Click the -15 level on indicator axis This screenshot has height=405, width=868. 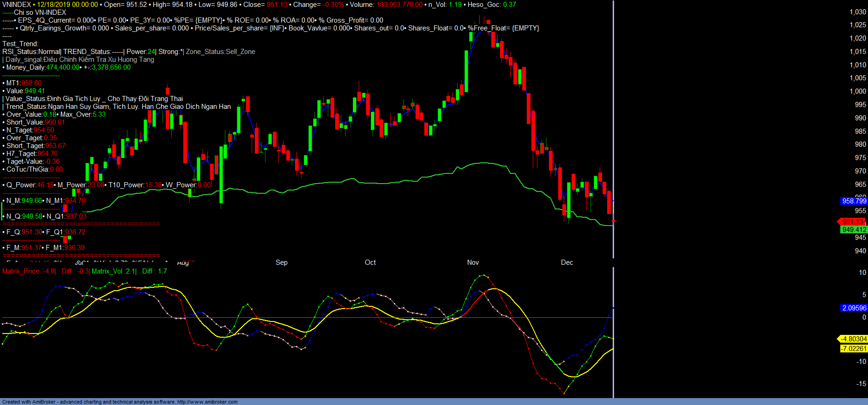tap(861, 384)
